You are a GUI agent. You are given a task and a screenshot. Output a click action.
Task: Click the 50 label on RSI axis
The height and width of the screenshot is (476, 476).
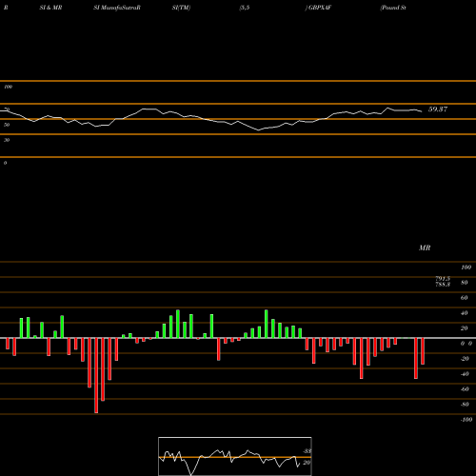[x=7, y=125]
